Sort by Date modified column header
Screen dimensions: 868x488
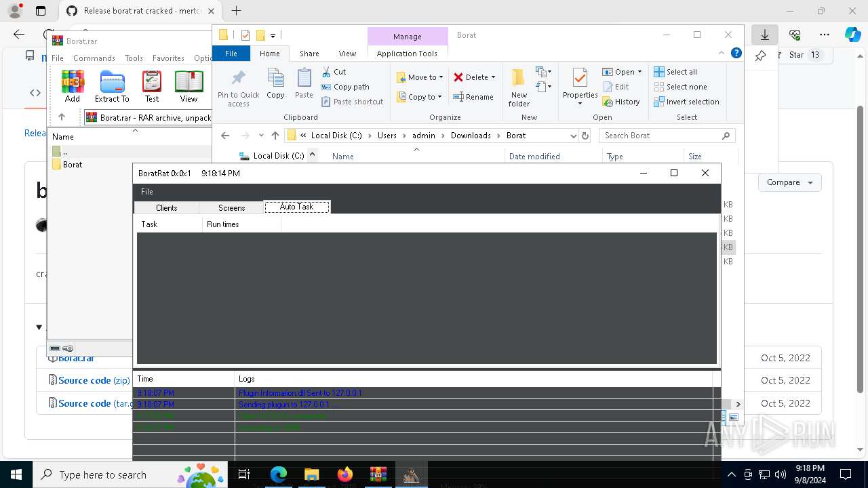tap(534, 157)
